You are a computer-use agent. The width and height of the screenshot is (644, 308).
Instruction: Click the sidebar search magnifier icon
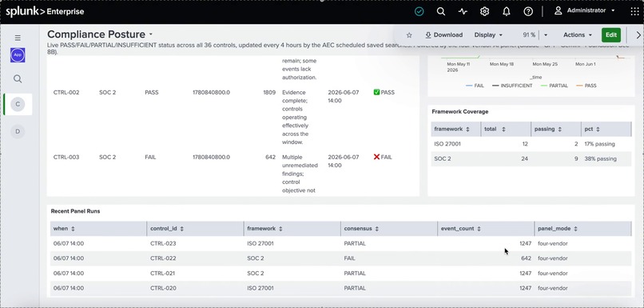(18, 79)
